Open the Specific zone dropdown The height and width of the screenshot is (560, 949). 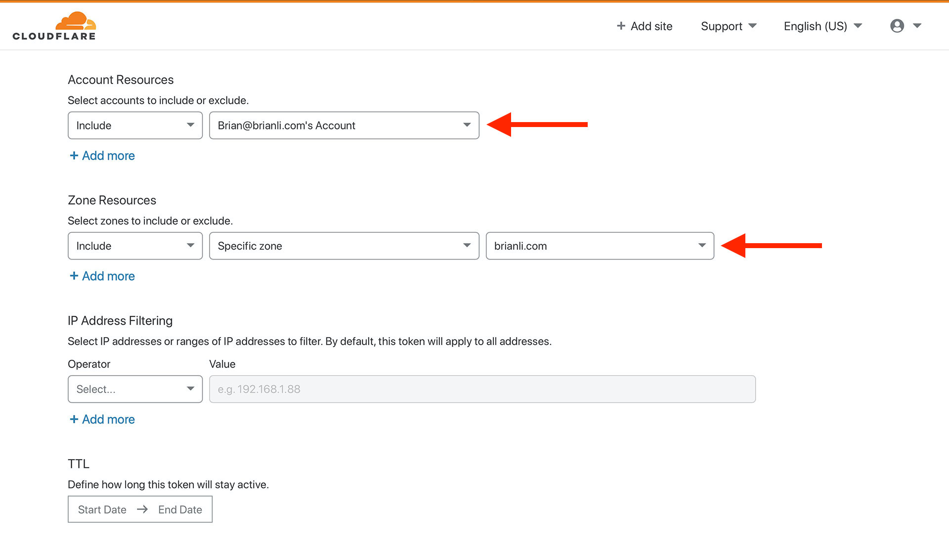344,246
